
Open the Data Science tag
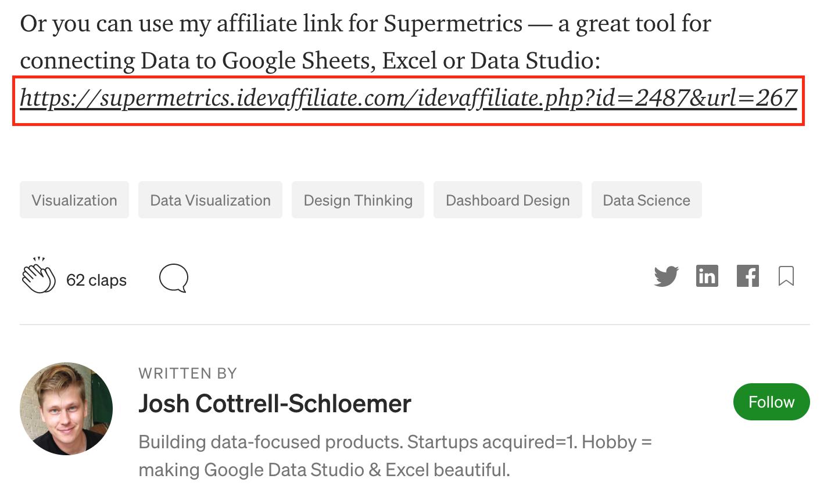[646, 200]
